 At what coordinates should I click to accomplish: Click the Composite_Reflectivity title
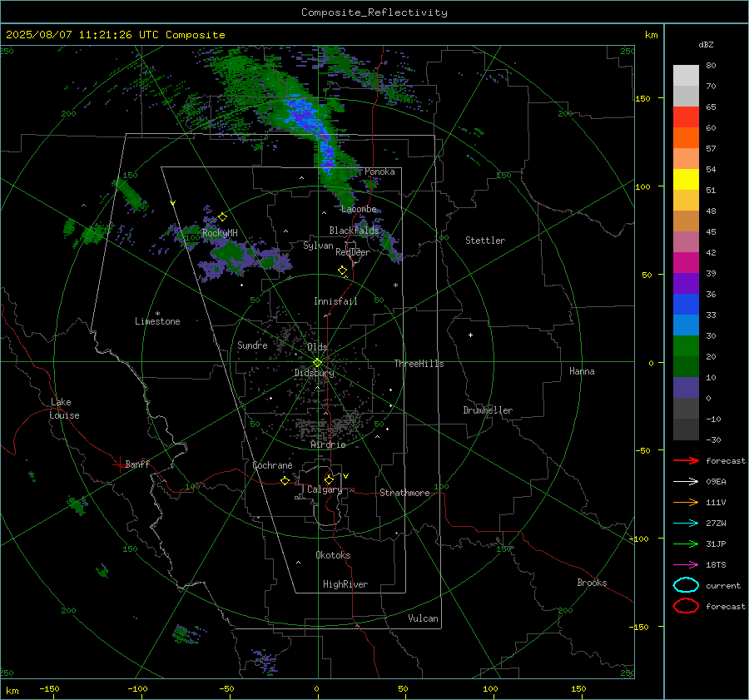point(374,12)
